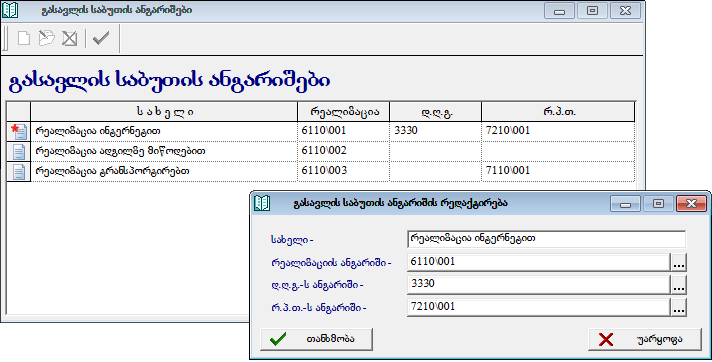
Task: Close the main accounts window
Action: click(x=626, y=11)
